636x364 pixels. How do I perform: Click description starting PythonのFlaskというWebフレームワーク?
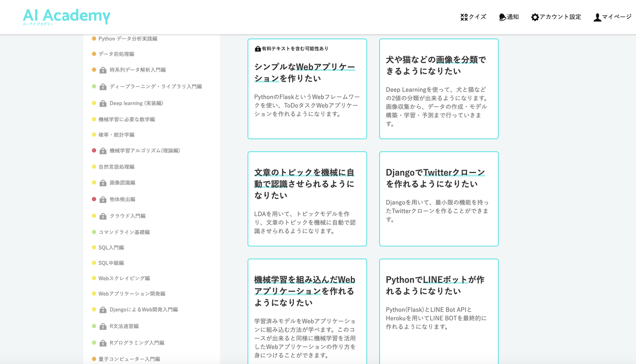click(307, 105)
